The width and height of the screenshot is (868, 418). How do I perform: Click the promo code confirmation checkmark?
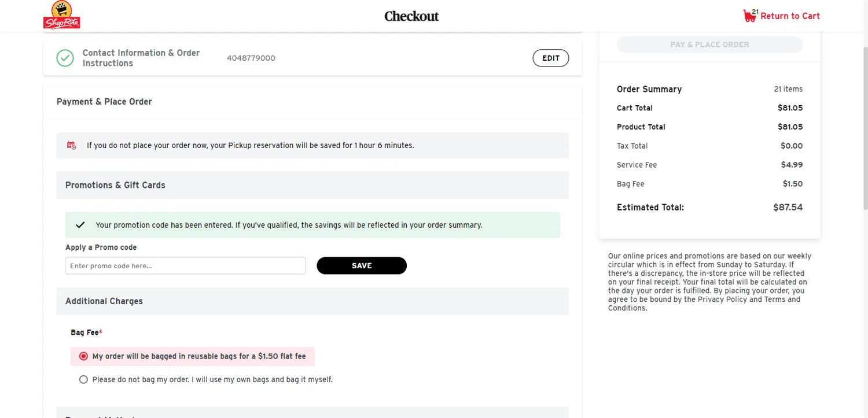pyautogui.click(x=80, y=225)
